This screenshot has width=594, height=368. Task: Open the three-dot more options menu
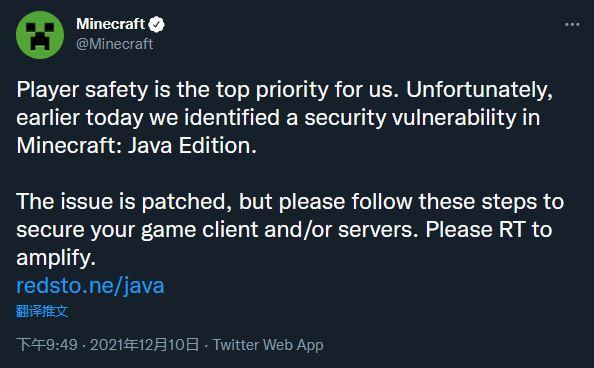coord(572,25)
